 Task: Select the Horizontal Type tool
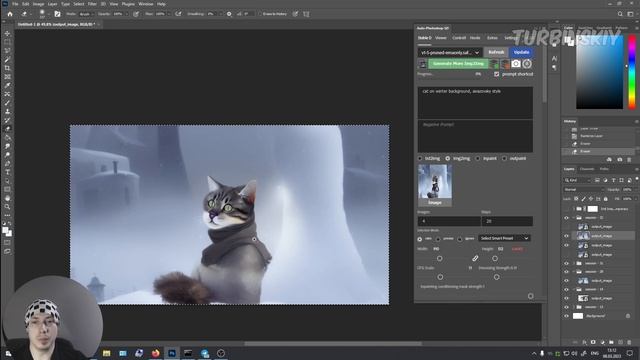[x=7, y=172]
